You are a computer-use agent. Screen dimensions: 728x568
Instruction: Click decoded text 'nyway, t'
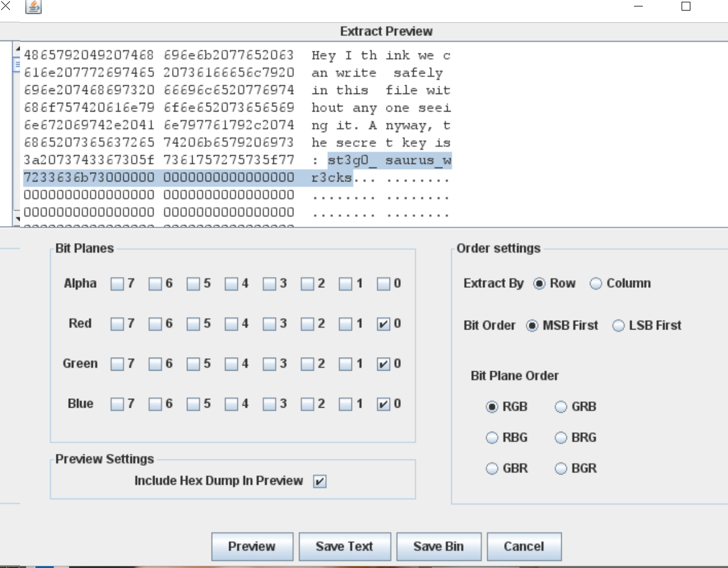[418, 125]
